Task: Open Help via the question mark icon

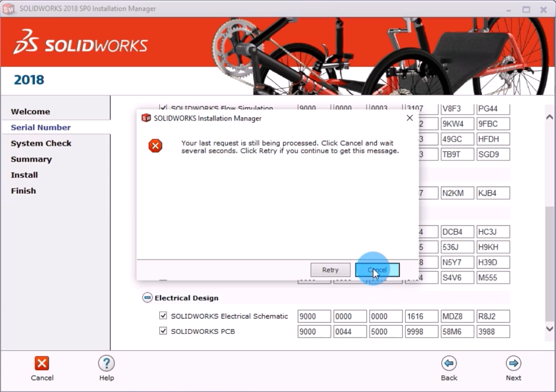Action: click(106, 363)
